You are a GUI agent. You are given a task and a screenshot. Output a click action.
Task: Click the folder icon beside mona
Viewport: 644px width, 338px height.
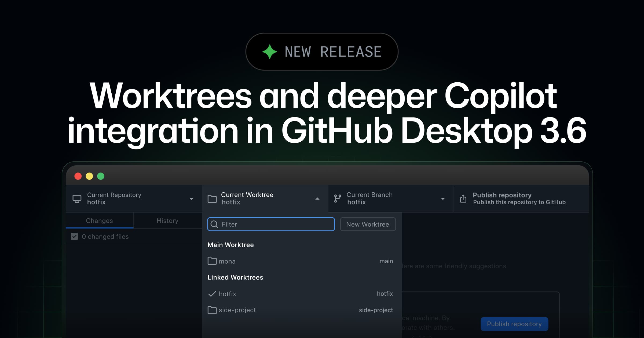pyautogui.click(x=212, y=261)
